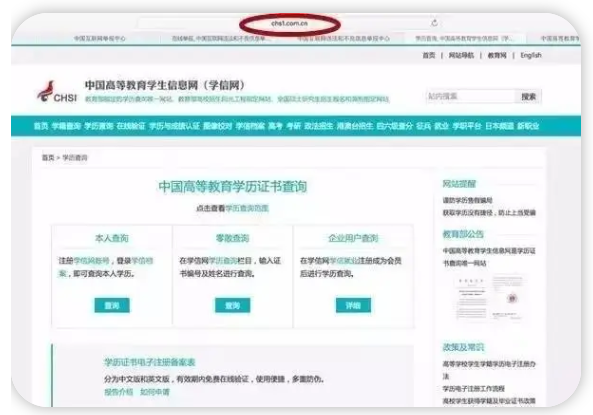593x415 pixels.
Task: Open 学历证书电子注册备案表 heading link
Action: 149,362
